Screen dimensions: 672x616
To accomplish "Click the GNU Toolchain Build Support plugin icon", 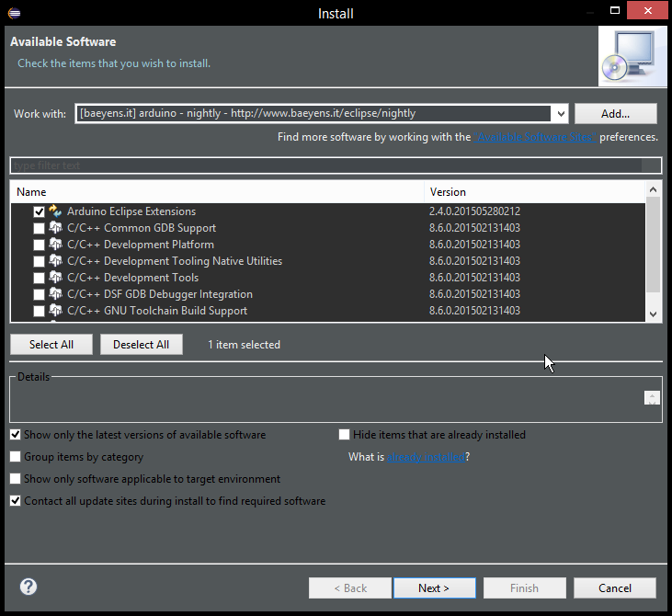I will pyautogui.click(x=55, y=311).
